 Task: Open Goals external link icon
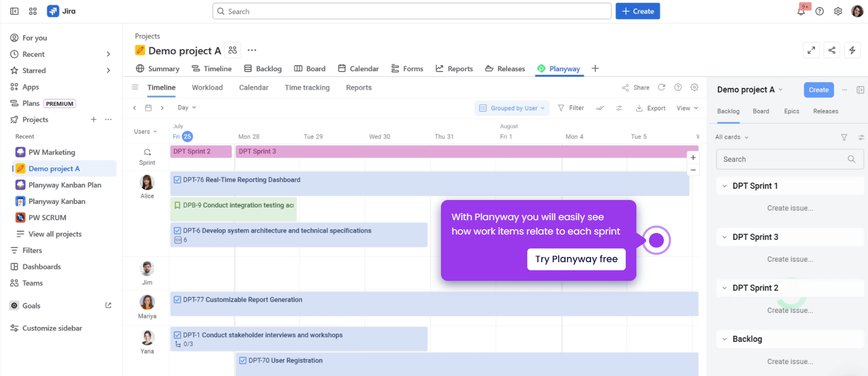click(x=108, y=305)
